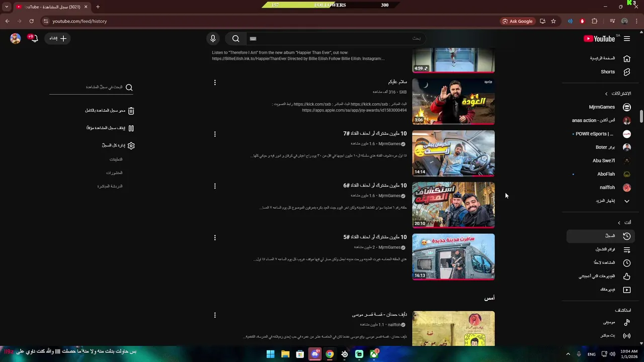Open options menu for episode #7 video
This screenshot has width=644, height=362.
click(x=215, y=134)
